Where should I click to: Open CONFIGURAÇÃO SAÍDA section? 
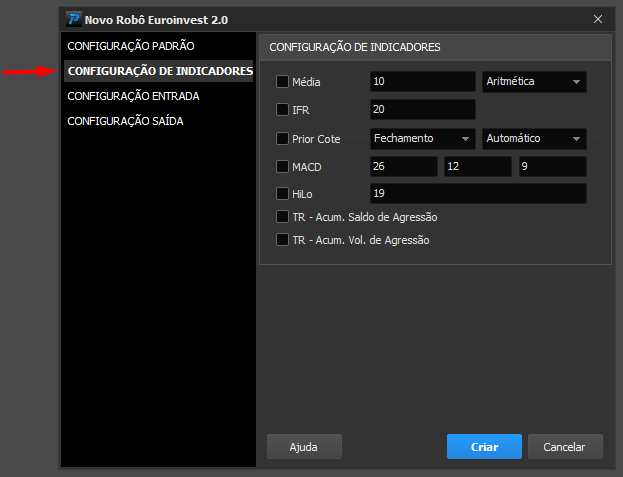click(x=125, y=121)
